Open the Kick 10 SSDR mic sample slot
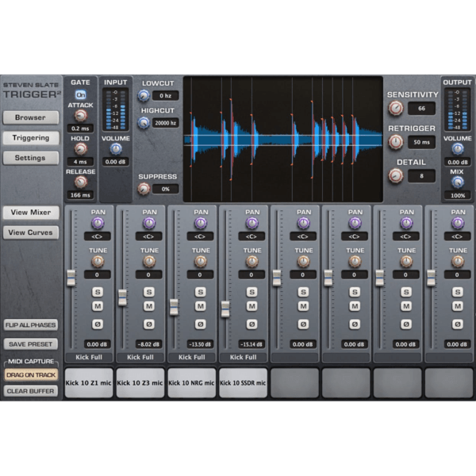476x476 pixels. pyautogui.click(x=243, y=382)
